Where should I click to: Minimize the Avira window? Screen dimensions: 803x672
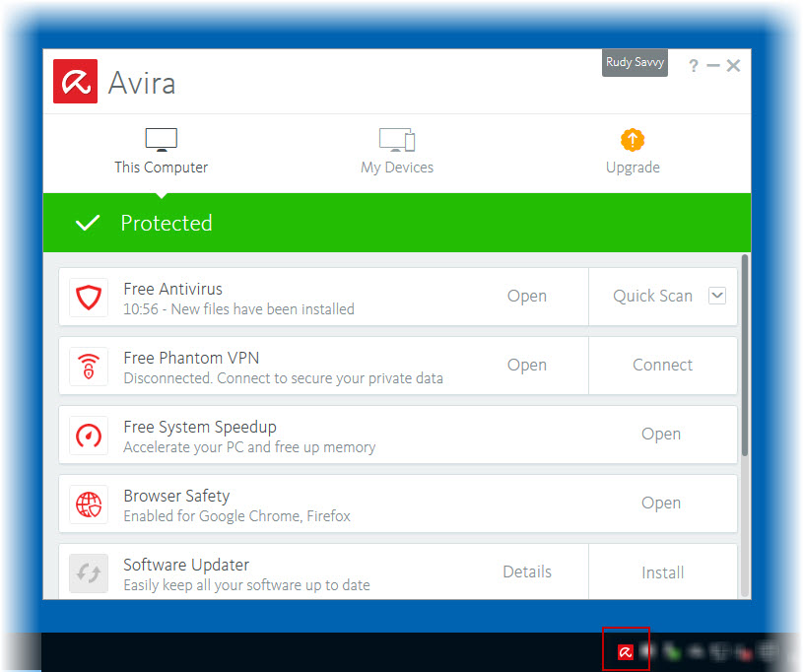point(713,66)
